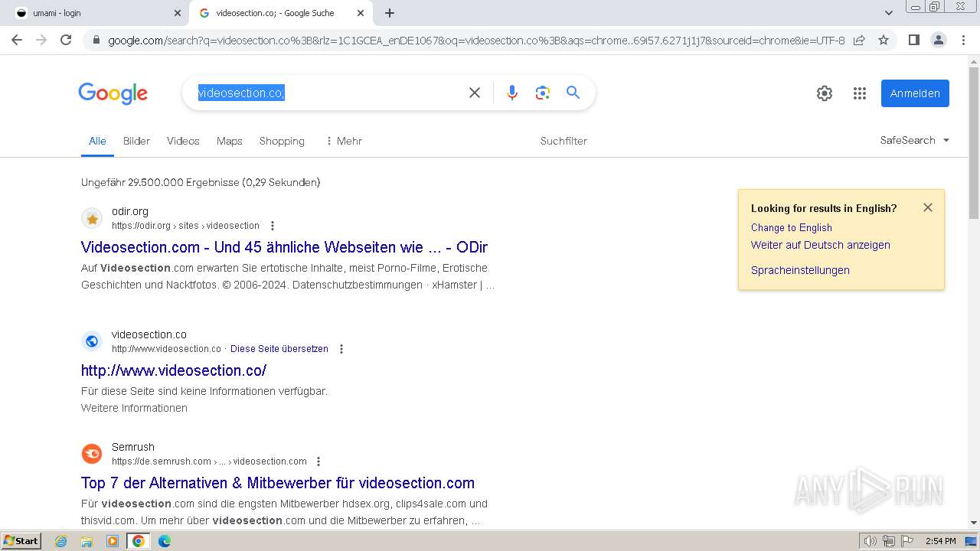Screen dimensions: 980x551
Task: Click Change to English
Action: (x=792, y=227)
